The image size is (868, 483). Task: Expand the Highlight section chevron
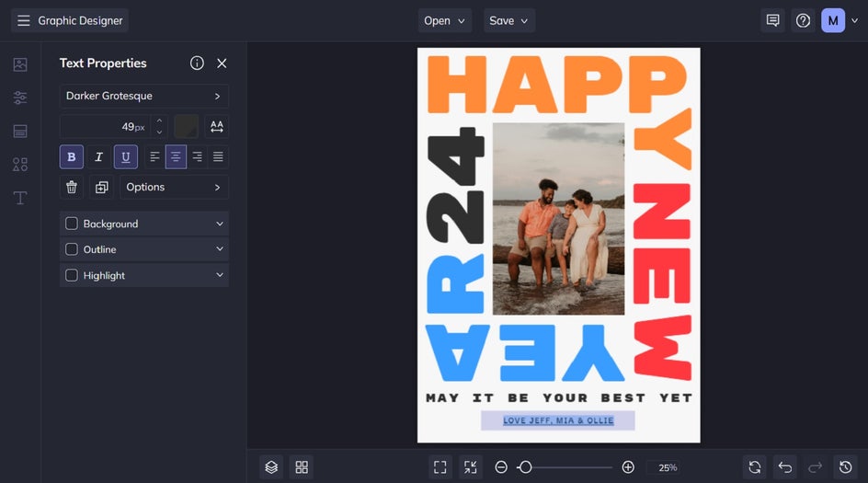pyautogui.click(x=220, y=275)
